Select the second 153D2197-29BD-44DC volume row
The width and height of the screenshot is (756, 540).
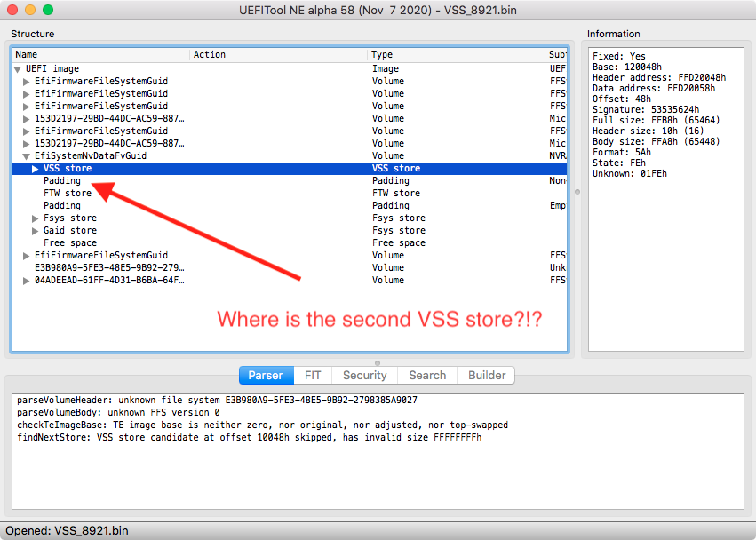[x=290, y=144]
